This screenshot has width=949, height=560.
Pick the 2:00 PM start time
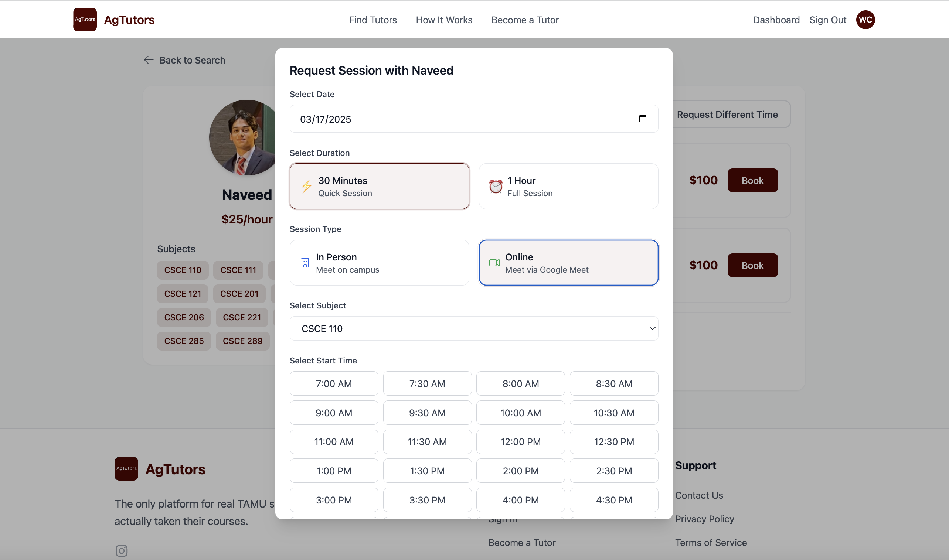point(521,471)
